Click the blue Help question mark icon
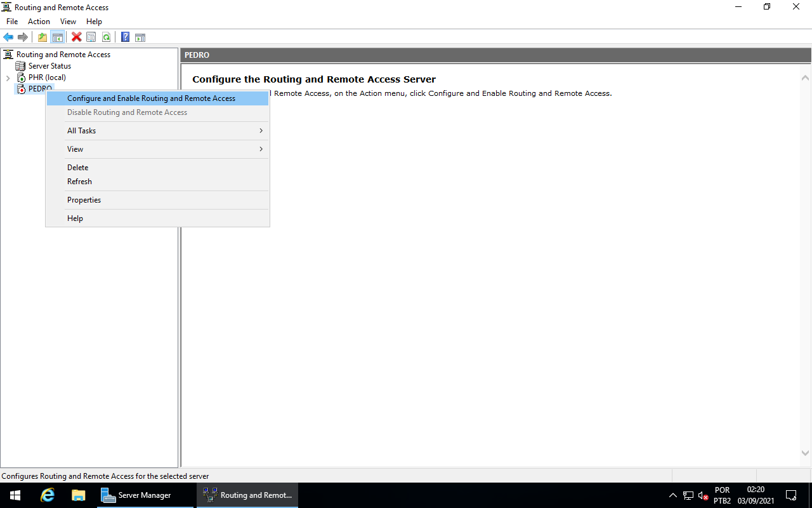Image resolution: width=812 pixels, height=508 pixels. pyautogui.click(x=125, y=36)
